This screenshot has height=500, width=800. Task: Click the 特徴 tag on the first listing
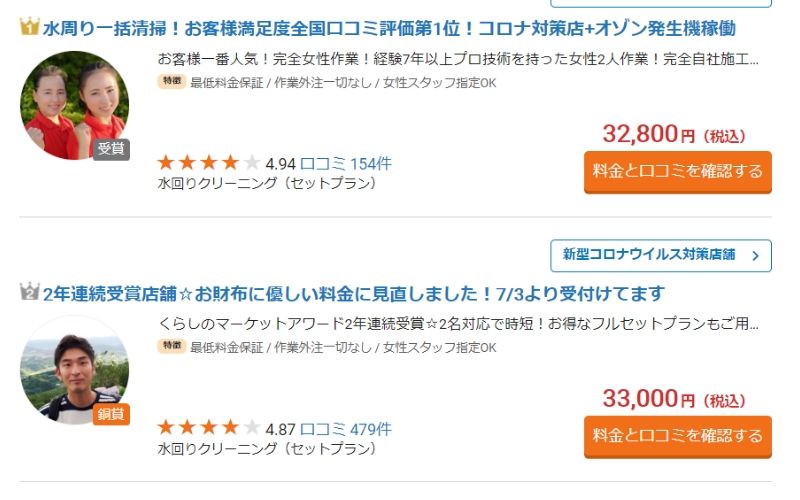point(171,83)
